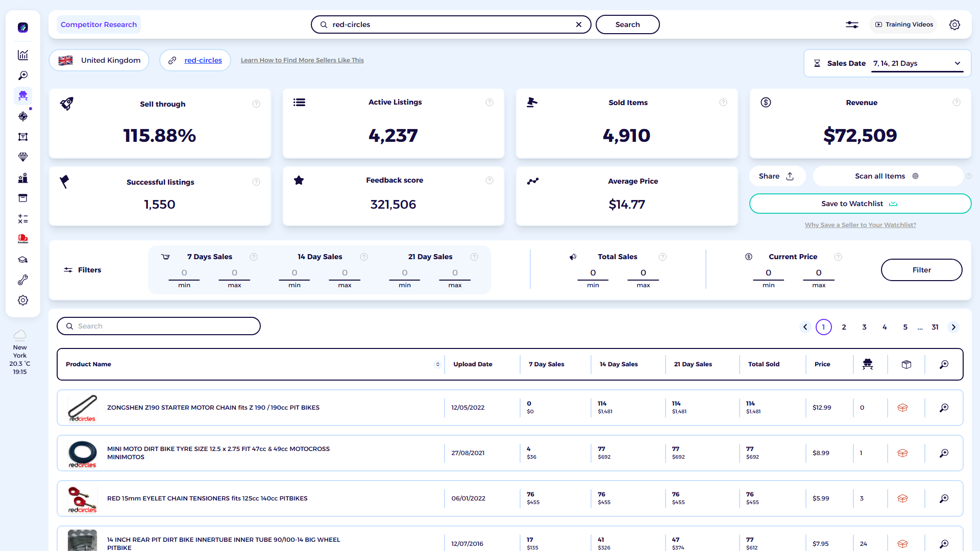Image resolution: width=980 pixels, height=551 pixels.
Task: Click the Share button
Action: pyautogui.click(x=777, y=176)
